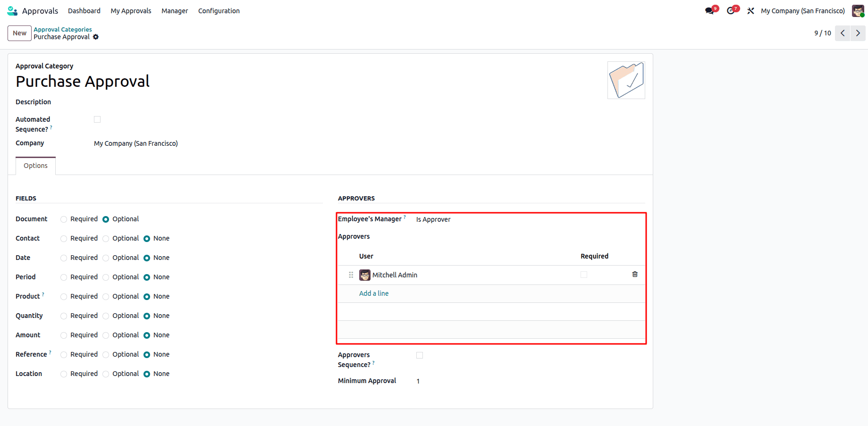Show help tooltip for Approvers Sequence

(x=373, y=363)
